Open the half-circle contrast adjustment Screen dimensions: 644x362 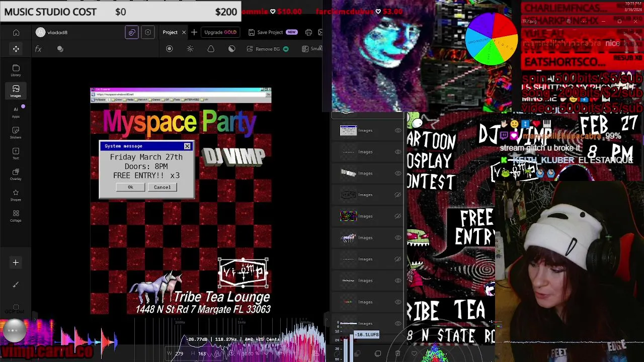click(231, 49)
